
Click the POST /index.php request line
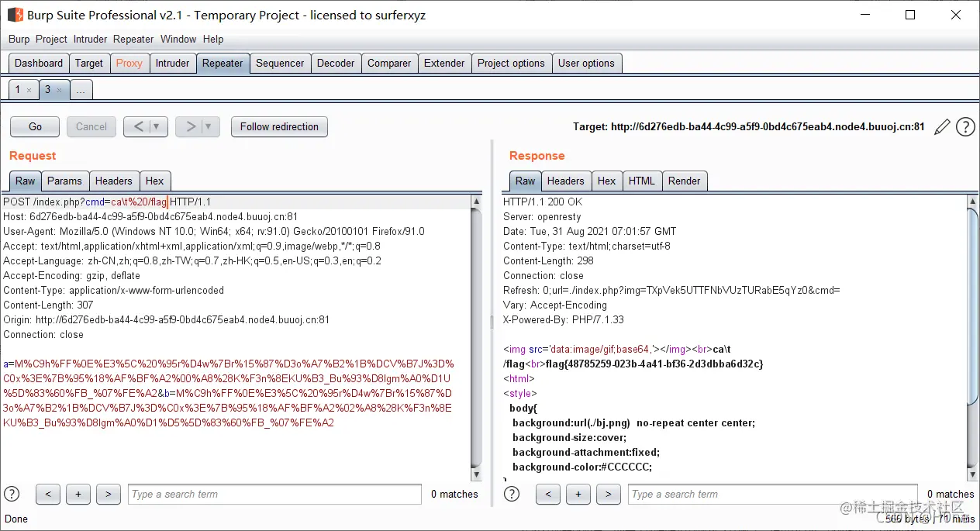pos(107,202)
